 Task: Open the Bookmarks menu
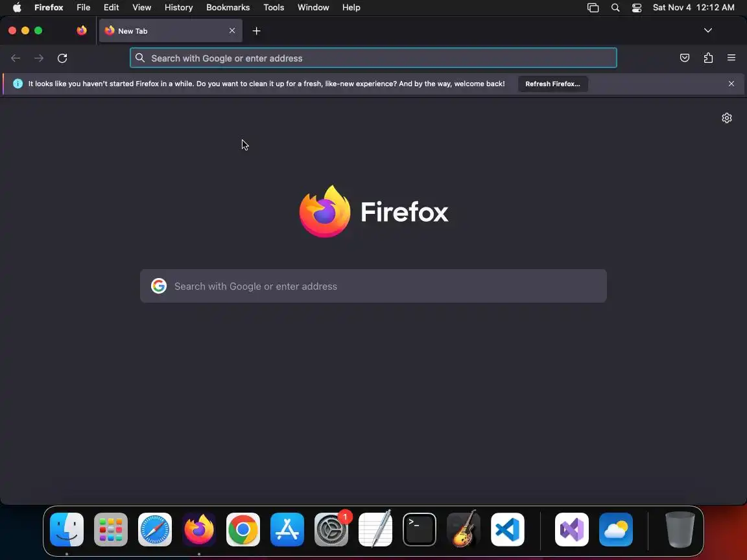point(228,8)
